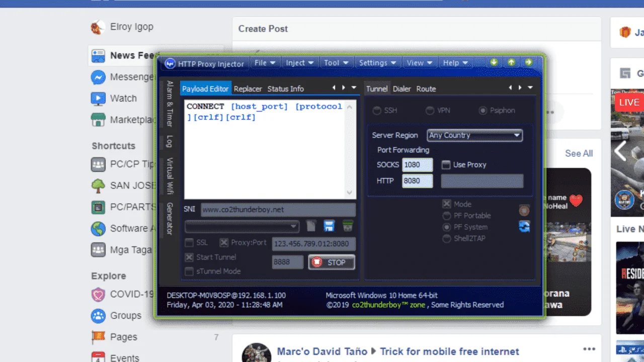Open the Log side tab

(170, 141)
